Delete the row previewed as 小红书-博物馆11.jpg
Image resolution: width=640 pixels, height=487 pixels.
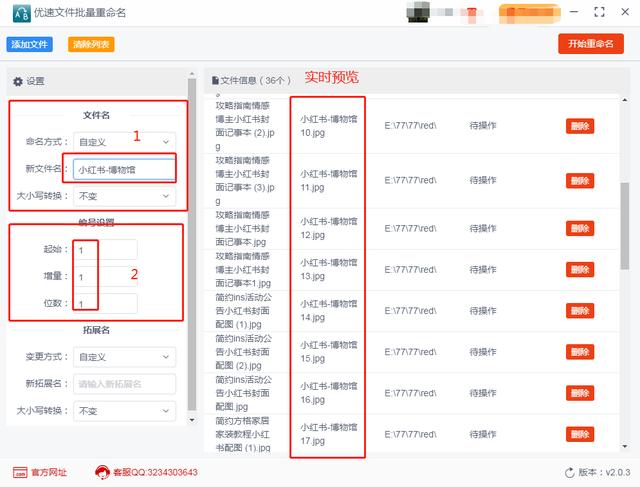click(580, 181)
